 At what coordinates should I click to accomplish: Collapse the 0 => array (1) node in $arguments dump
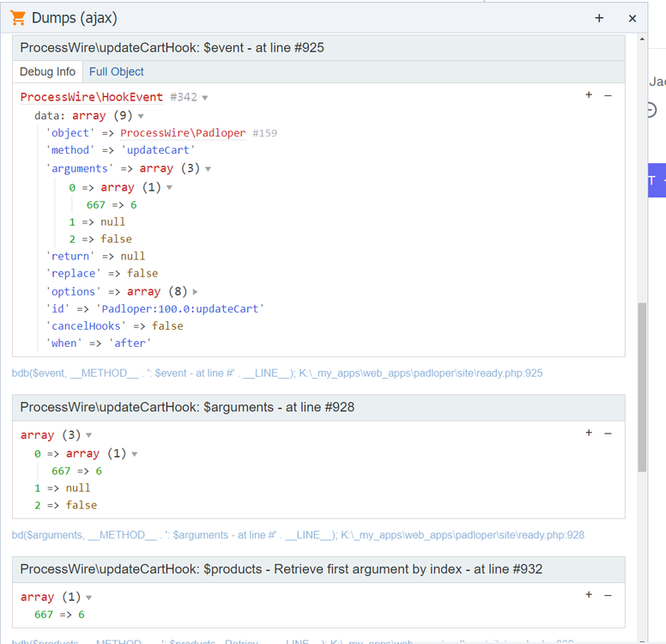[x=134, y=454]
